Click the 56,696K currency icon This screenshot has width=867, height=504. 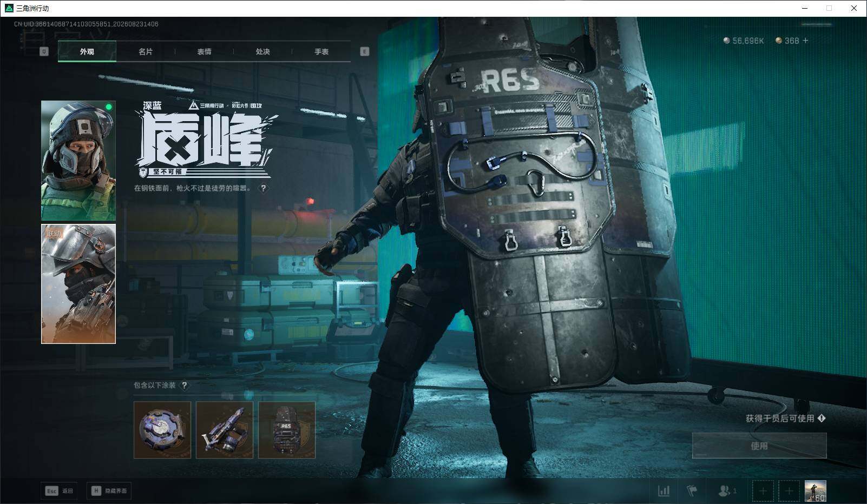[x=727, y=41]
